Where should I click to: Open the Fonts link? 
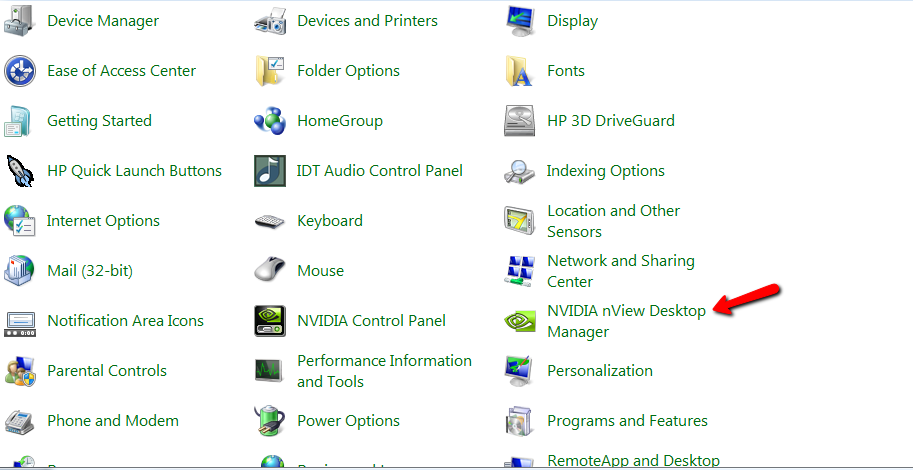pyautogui.click(x=566, y=71)
